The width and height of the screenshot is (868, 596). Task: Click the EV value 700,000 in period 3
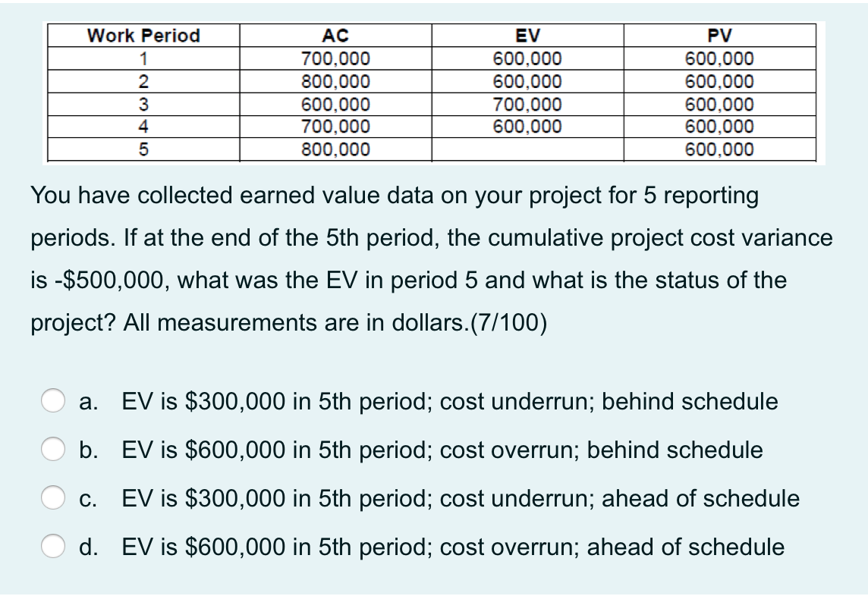[528, 103]
